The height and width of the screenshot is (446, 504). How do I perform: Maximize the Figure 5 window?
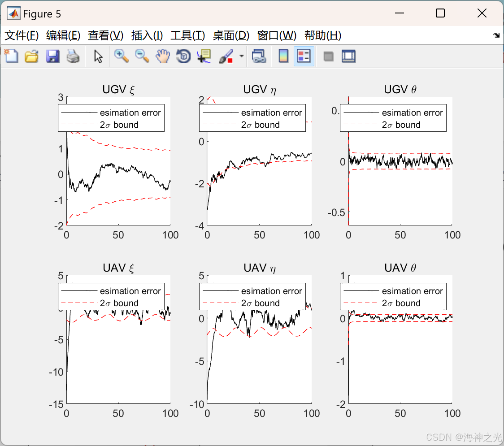coord(440,13)
